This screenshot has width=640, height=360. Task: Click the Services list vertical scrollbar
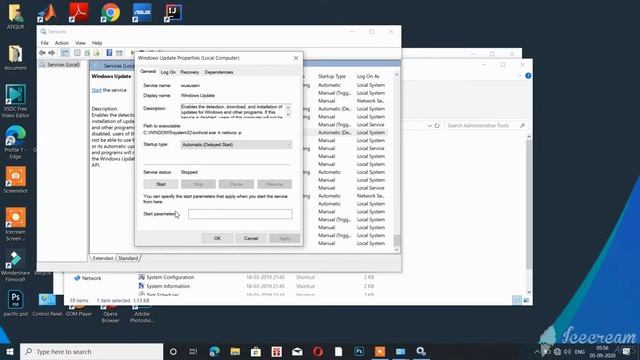pos(396,161)
